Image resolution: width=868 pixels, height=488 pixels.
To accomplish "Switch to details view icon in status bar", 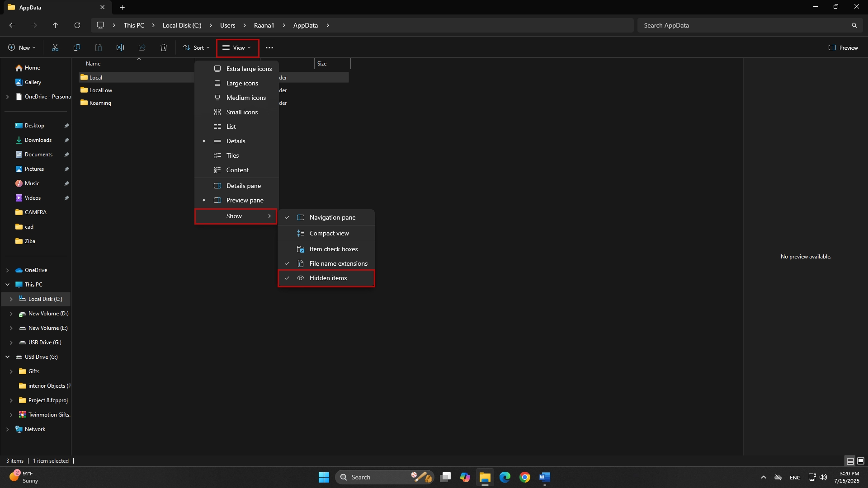I will tap(850, 461).
